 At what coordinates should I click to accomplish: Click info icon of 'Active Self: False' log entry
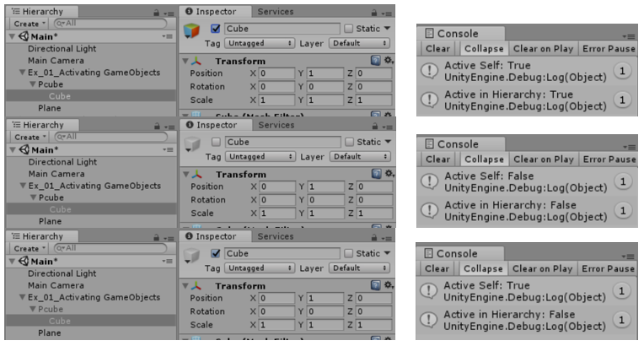pos(430,181)
